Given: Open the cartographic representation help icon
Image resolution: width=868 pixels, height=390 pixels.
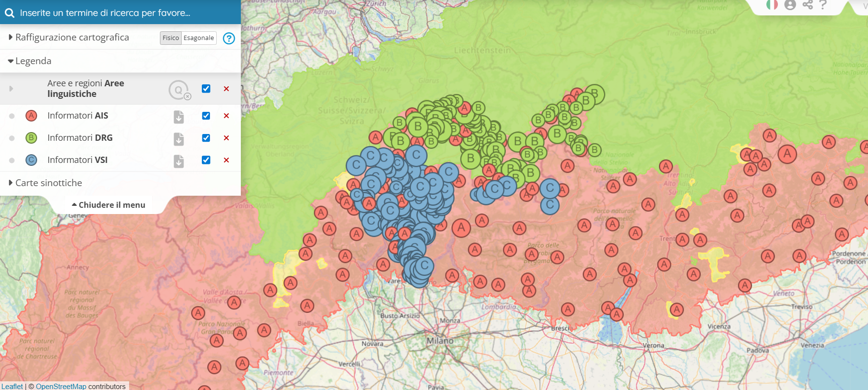Looking at the screenshot, I should coord(229,38).
